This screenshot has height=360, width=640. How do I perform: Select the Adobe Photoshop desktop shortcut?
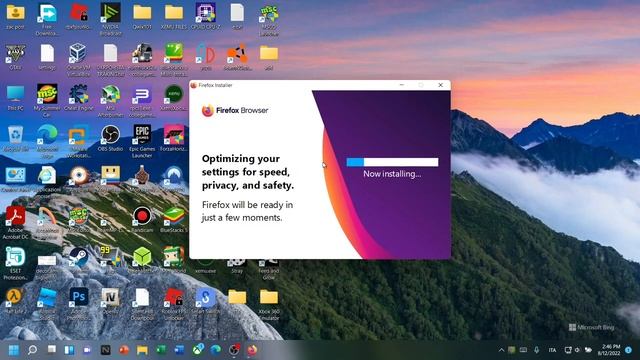(x=78, y=304)
